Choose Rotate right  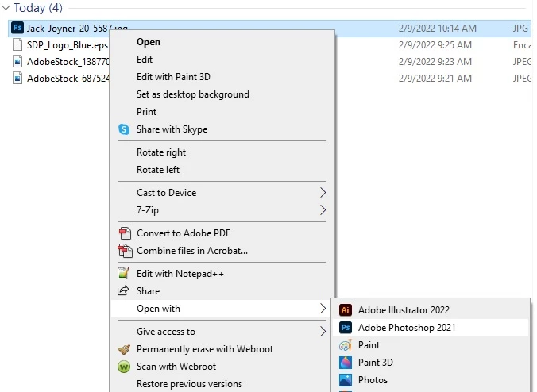(222, 152)
